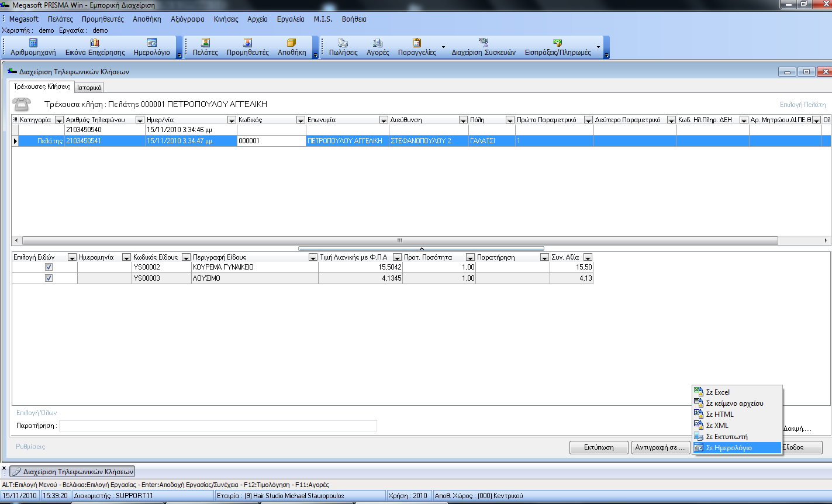Click the Ρυθμίσεις link
Screen dimensions: 832x504
[x=30, y=447]
